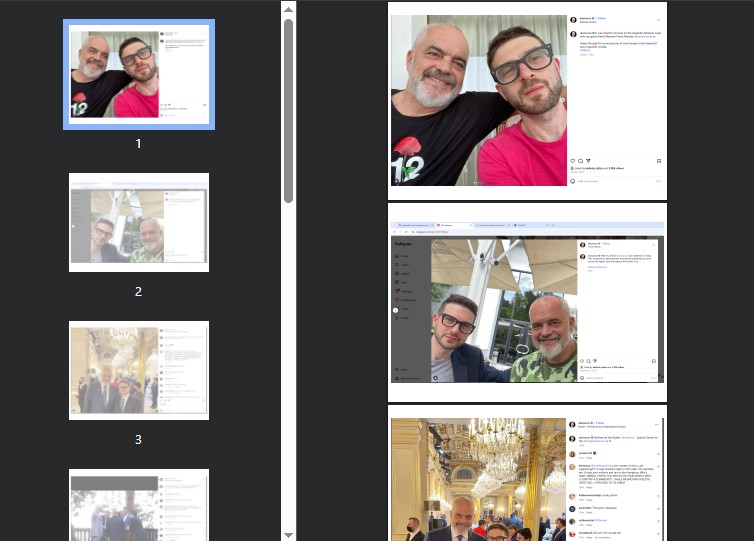
Task: Click the comment bubble icon on first post
Action: click(581, 161)
